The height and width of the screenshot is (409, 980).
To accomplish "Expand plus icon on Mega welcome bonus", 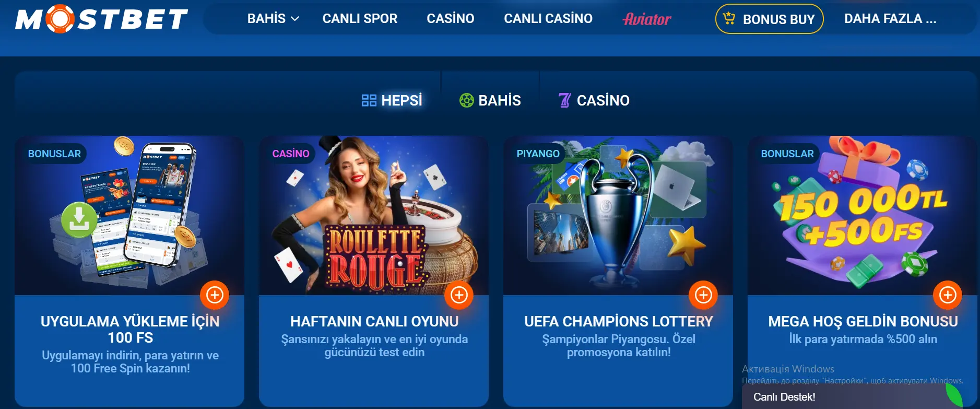I will (948, 295).
